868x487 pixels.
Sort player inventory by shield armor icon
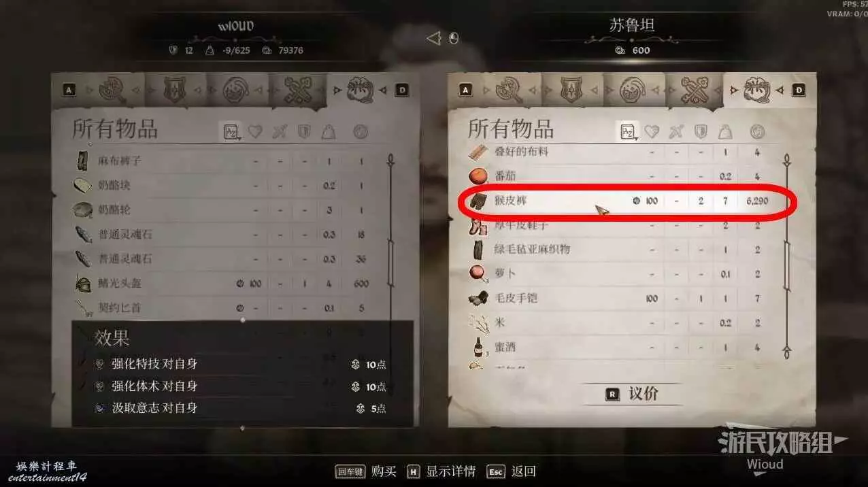(x=304, y=132)
